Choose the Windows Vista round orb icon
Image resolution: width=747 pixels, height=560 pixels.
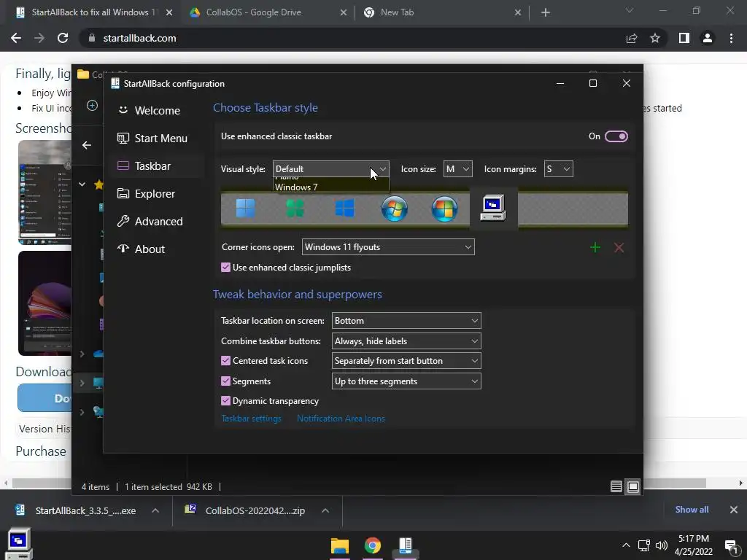(x=444, y=209)
